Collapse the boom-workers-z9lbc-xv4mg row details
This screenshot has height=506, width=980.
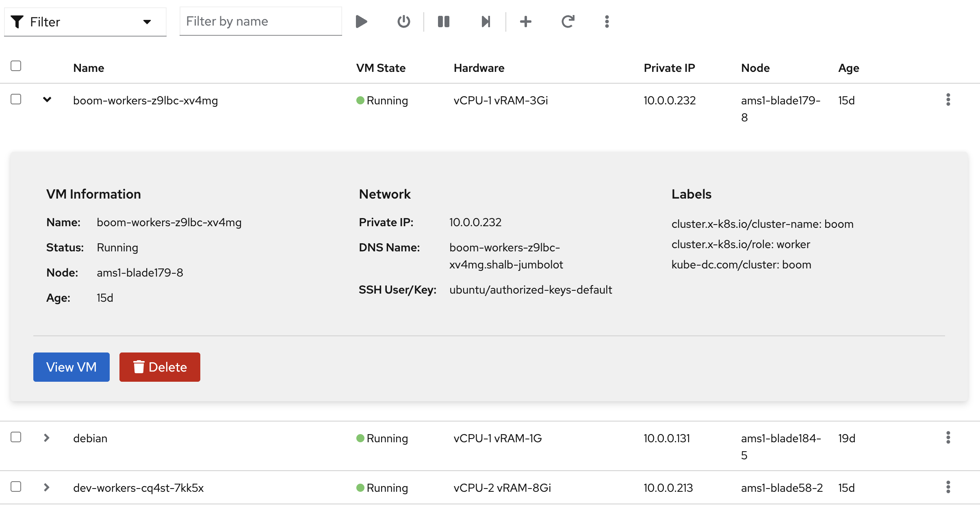click(x=47, y=99)
